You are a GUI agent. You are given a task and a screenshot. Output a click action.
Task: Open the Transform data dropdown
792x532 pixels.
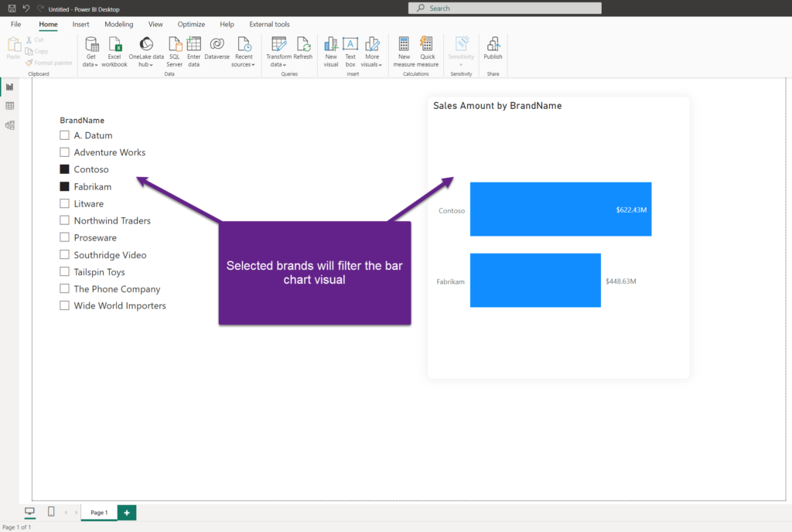click(x=278, y=52)
